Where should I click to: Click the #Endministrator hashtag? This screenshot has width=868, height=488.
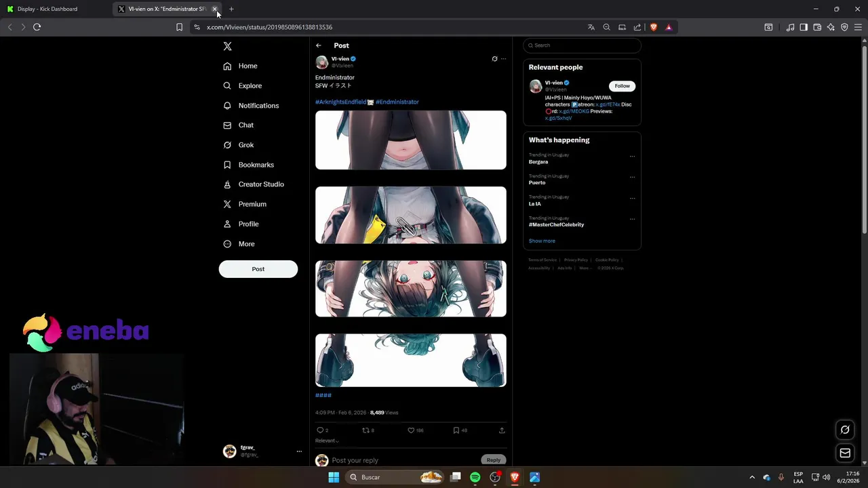[397, 102]
